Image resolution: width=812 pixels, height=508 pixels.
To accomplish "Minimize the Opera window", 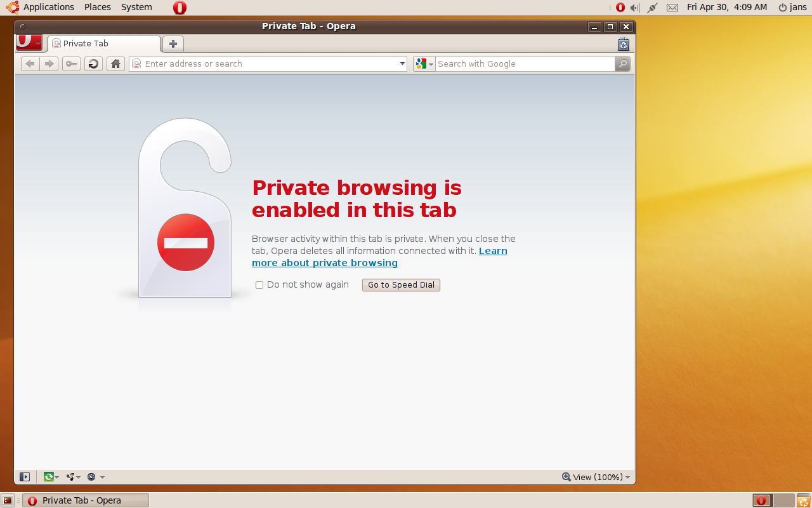I will coord(594,27).
